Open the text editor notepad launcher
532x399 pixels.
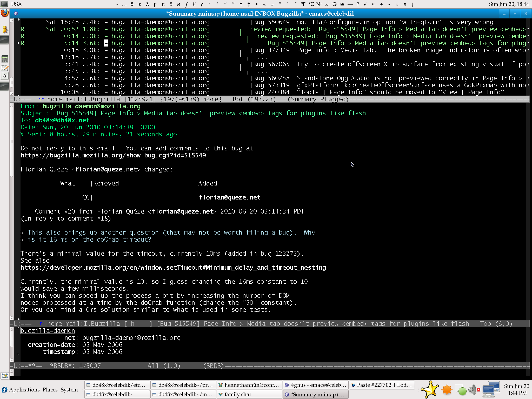coord(5,68)
